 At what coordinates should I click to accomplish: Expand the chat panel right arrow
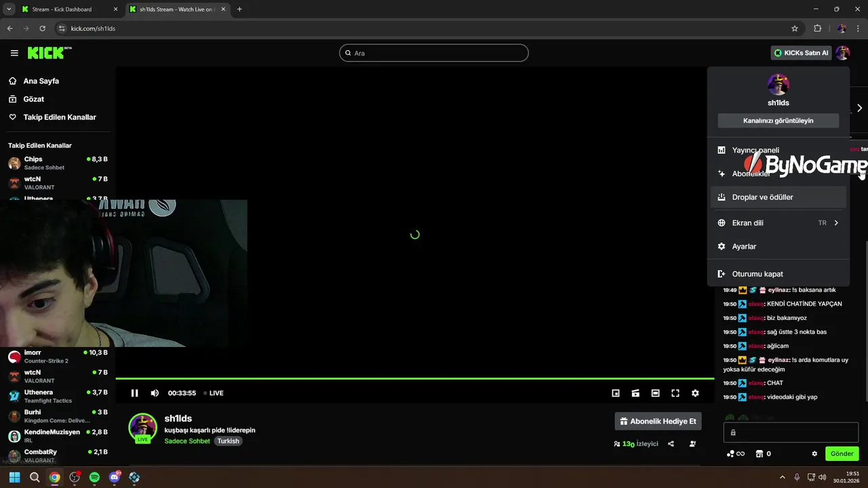coord(859,108)
